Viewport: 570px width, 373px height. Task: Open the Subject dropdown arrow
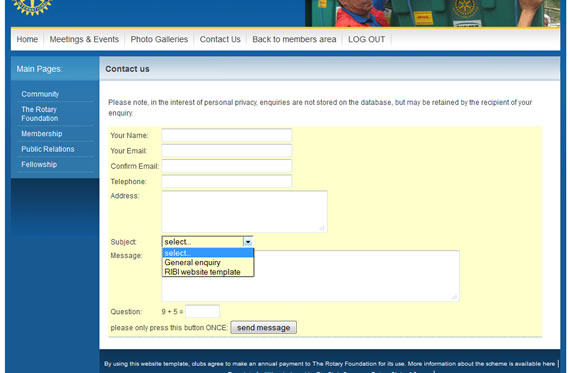(248, 242)
